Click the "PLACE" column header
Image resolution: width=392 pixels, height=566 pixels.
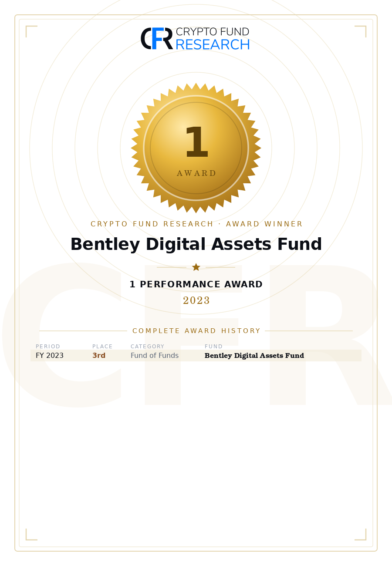pos(102,347)
